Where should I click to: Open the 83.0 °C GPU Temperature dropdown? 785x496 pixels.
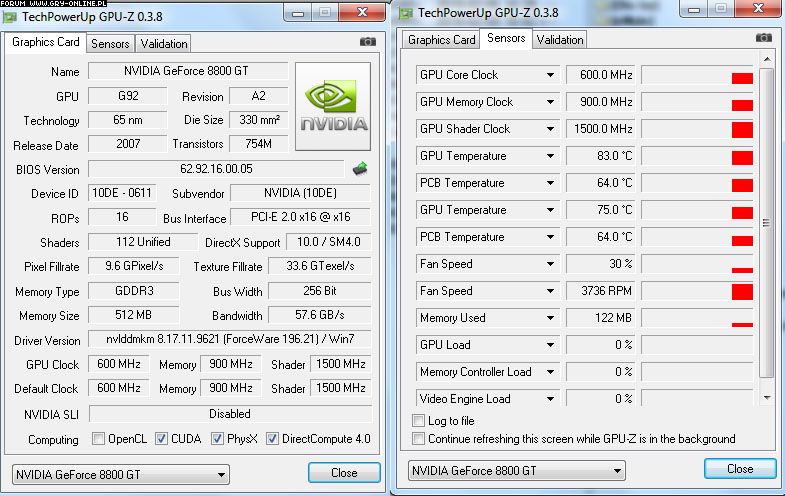(550, 156)
